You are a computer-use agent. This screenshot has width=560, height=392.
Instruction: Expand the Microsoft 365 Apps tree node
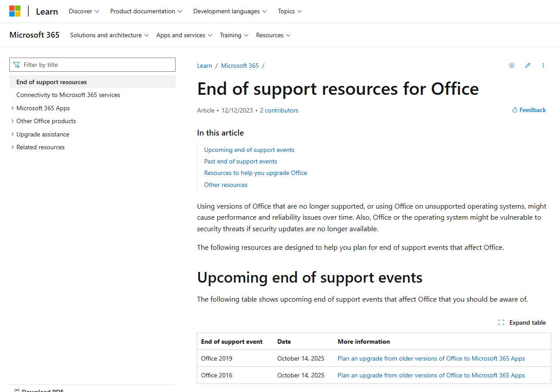point(12,108)
